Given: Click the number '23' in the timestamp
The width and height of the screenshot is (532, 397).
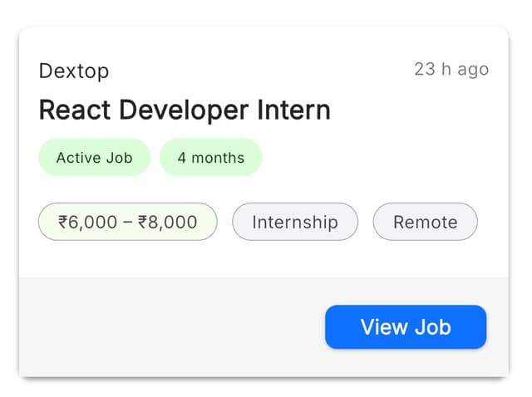Looking at the screenshot, I should click(425, 69).
